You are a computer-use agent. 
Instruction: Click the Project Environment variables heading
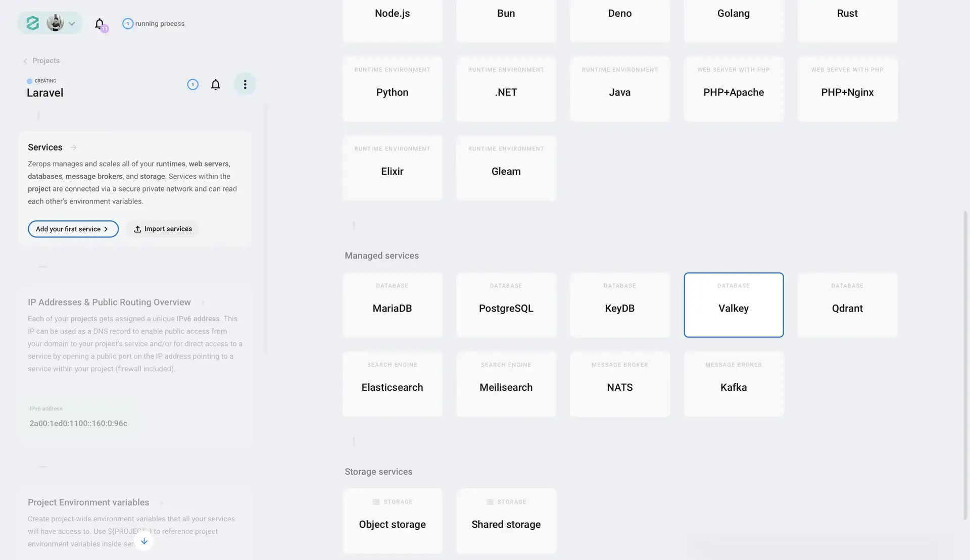(88, 502)
